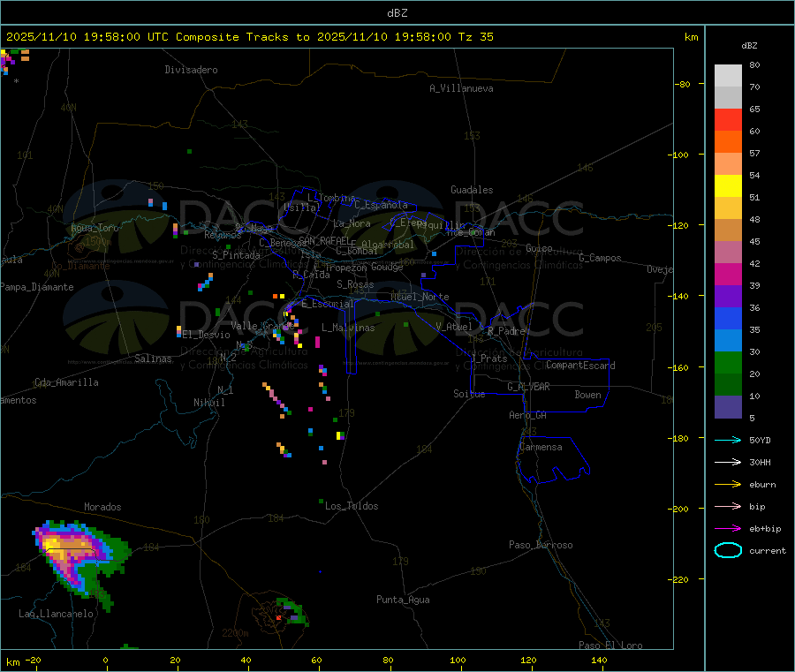
Task: Click the cyan 'current' ellipse legend icon
Action: coord(728,550)
